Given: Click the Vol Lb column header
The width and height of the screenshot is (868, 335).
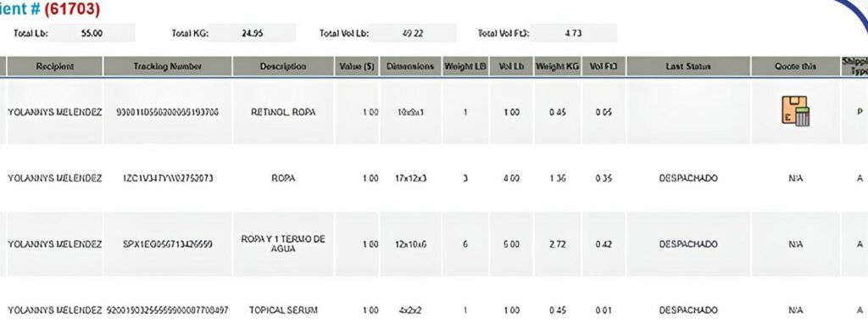Looking at the screenshot, I should point(511,66).
